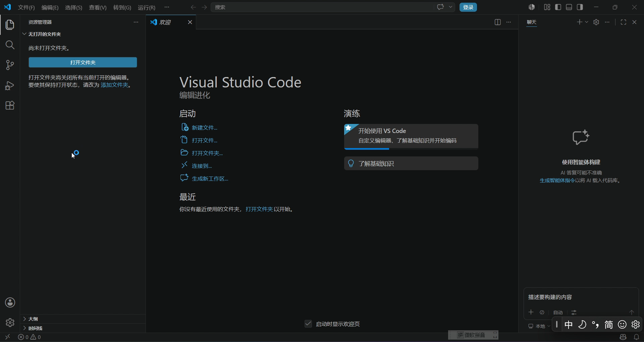Image resolution: width=644 pixels, height=342 pixels.
Task: Click the 添加文件夹 link
Action: (114, 85)
